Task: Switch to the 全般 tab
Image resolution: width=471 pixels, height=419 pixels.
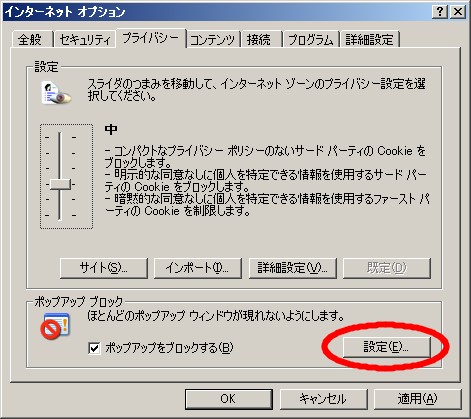Action: 31,40
